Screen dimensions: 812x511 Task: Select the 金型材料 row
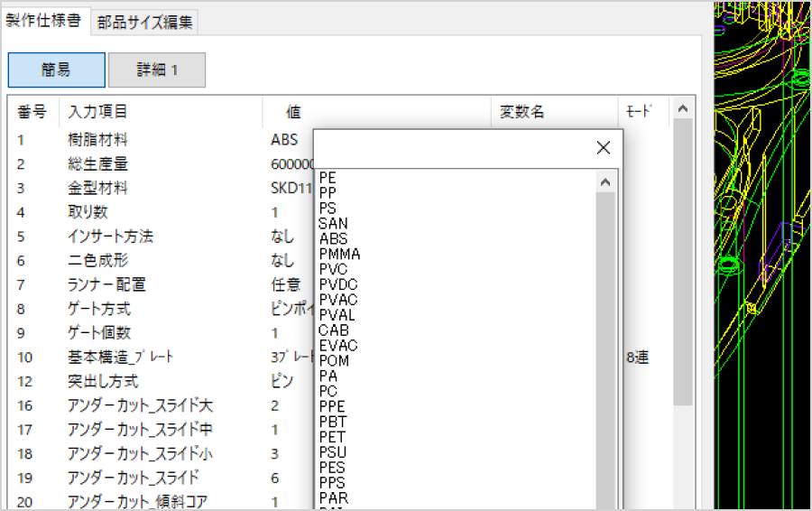point(98,189)
